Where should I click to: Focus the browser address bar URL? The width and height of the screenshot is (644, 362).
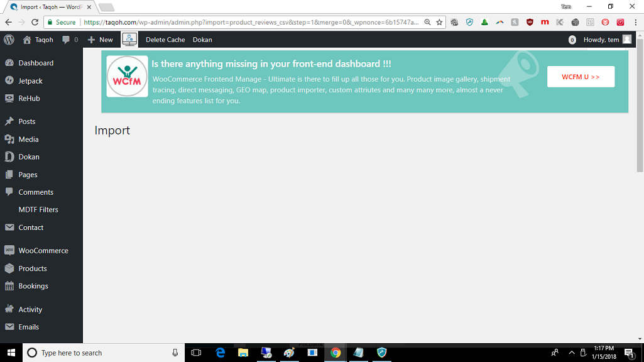tap(251, 22)
